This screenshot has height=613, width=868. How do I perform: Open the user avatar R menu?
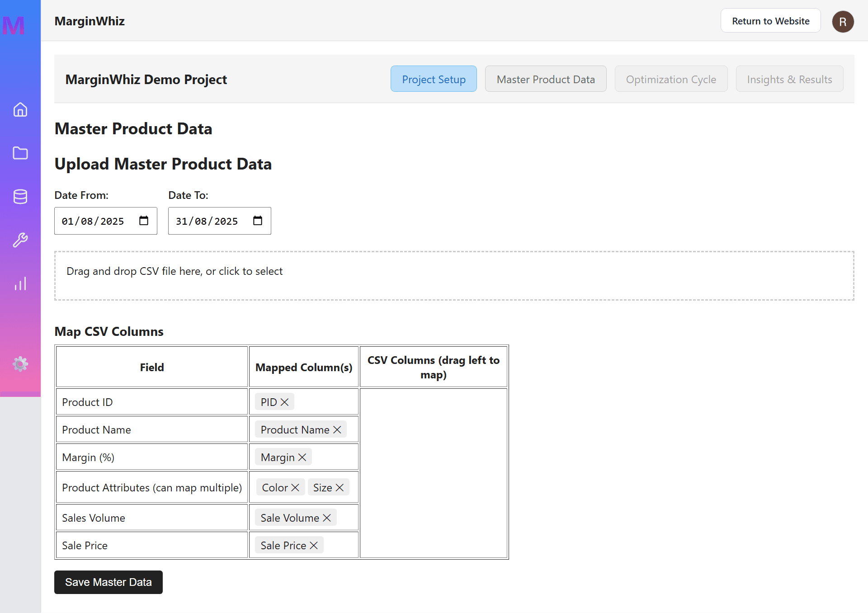point(843,22)
